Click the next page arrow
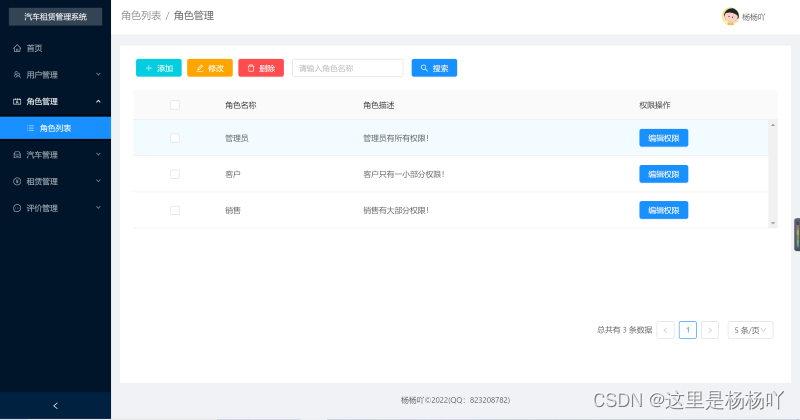 point(710,330)
